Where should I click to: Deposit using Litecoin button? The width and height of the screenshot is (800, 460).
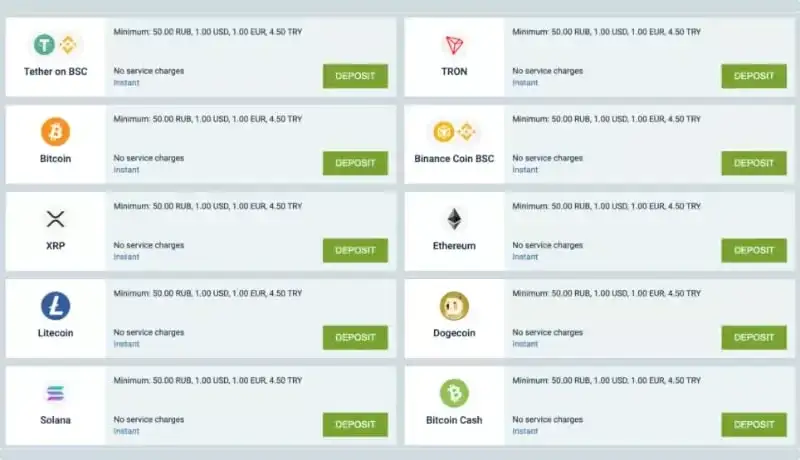coord(355,337)
